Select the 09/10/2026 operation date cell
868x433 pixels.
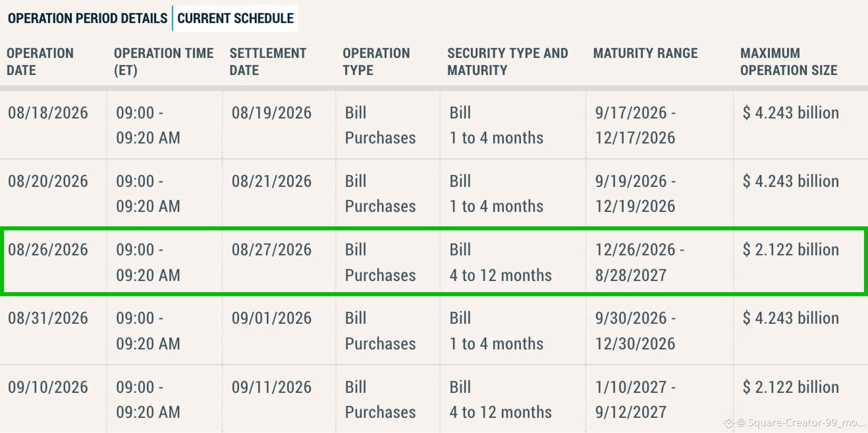48,387
